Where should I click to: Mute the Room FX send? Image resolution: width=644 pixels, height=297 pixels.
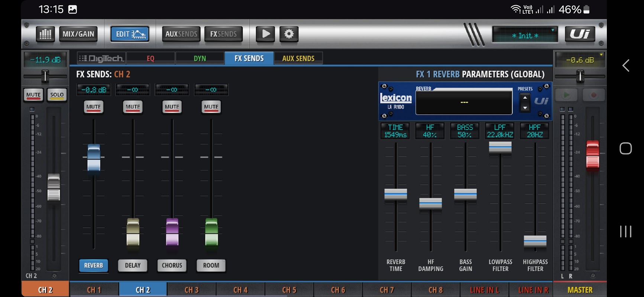211,107
